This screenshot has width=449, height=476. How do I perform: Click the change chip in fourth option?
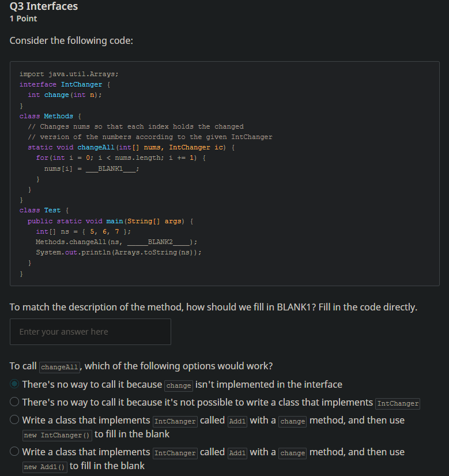tap(292, 453)
